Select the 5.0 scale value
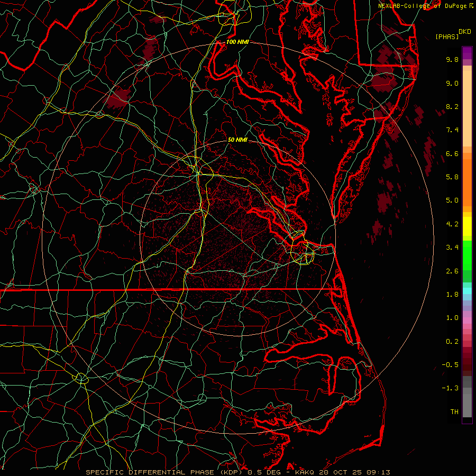 point(452,200)
